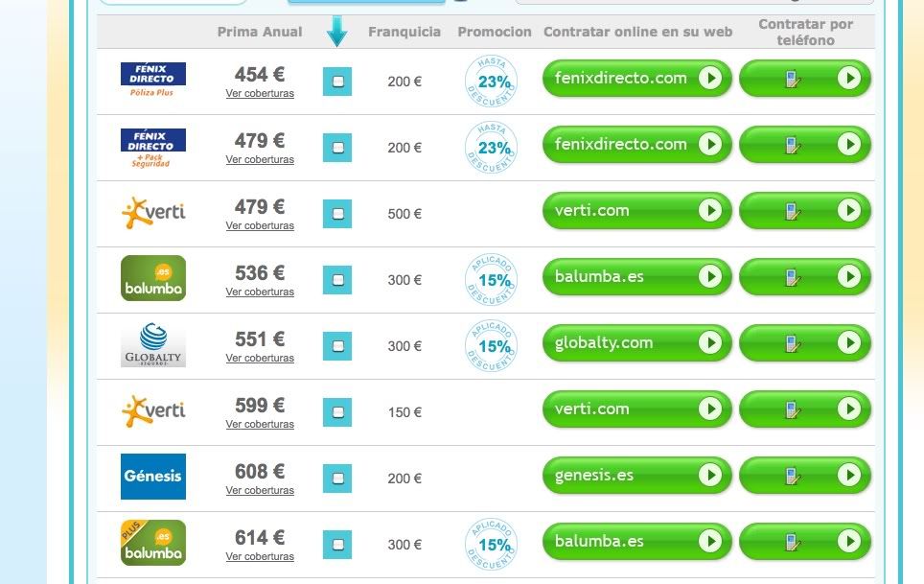This screenshot has width=924, height=584.
Task: Tick the compare checkbox for the 454 € Fénix offer
Action: point(337,82)
